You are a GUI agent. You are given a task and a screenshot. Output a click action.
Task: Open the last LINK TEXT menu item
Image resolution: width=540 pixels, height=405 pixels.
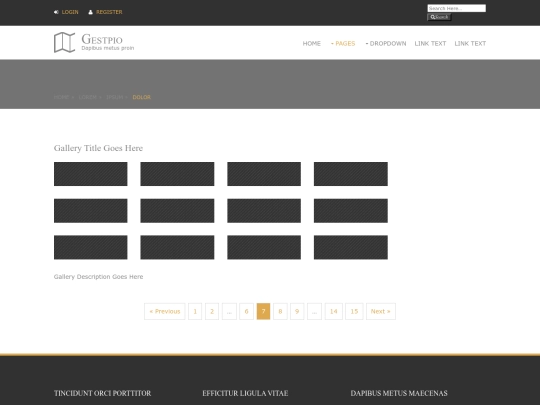(470, 43)
